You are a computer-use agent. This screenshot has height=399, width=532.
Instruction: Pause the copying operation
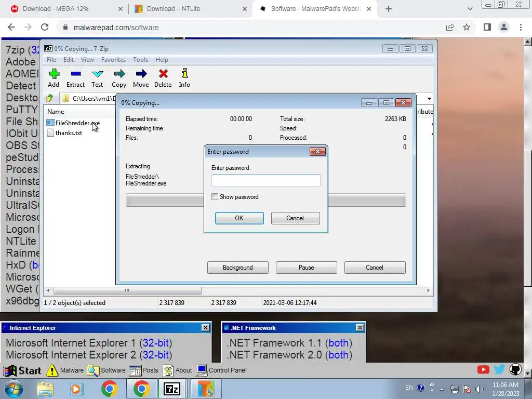pyautogui.click(x=307, y=268)
